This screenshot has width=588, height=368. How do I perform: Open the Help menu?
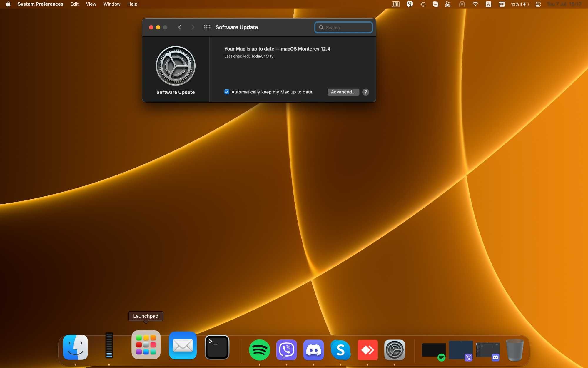pos(132,4)
